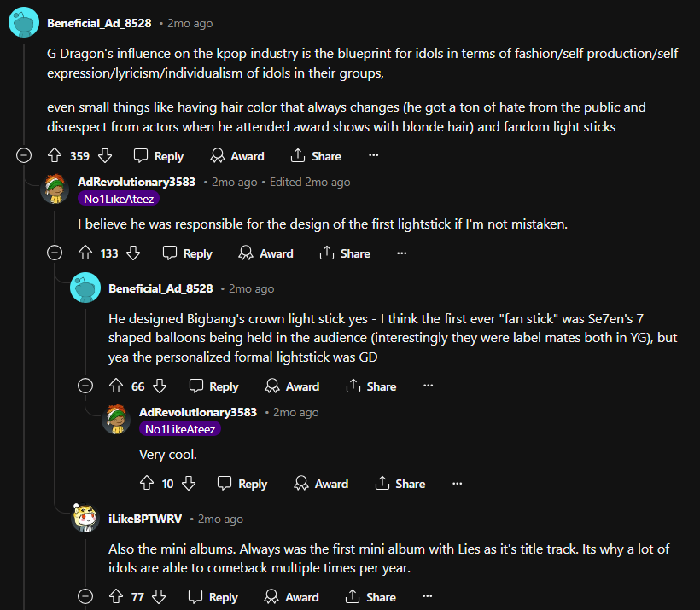This screenshot has width=700, height=610.
Task: Open iLikeBPTWRV's user profile link
Action: click(145, 519)
